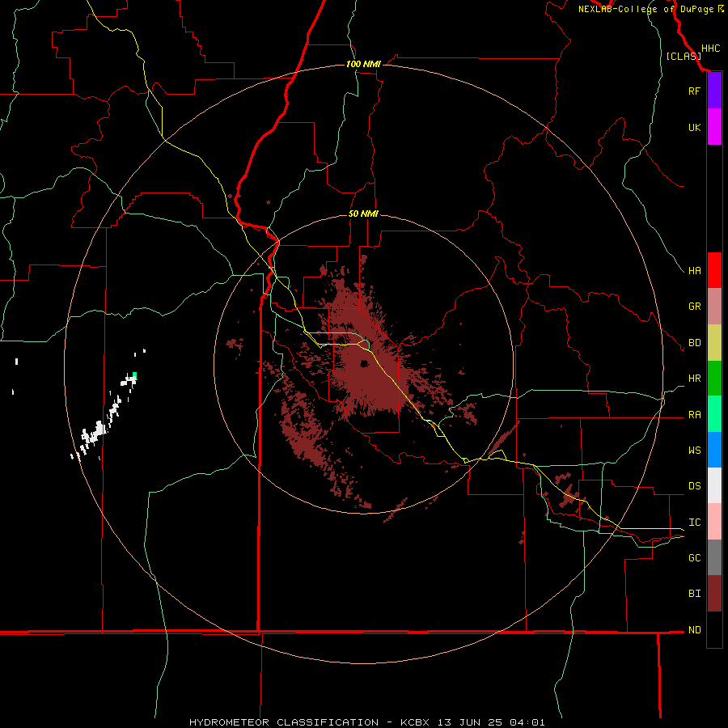Screen dimensions: 728x728
Task: Click the GR legend label
Action: click(x=694, y=307)
